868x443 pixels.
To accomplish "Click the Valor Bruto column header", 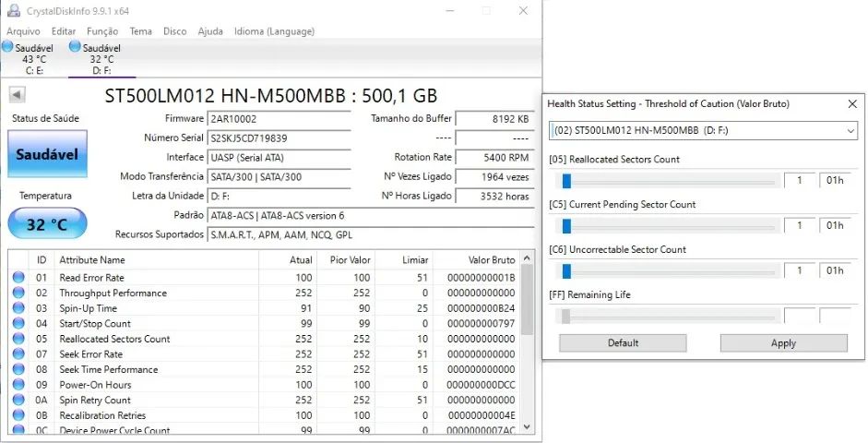I will tap(491, 259).
